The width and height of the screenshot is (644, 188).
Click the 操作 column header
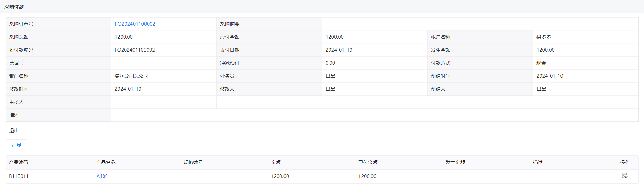click(625, 162)
